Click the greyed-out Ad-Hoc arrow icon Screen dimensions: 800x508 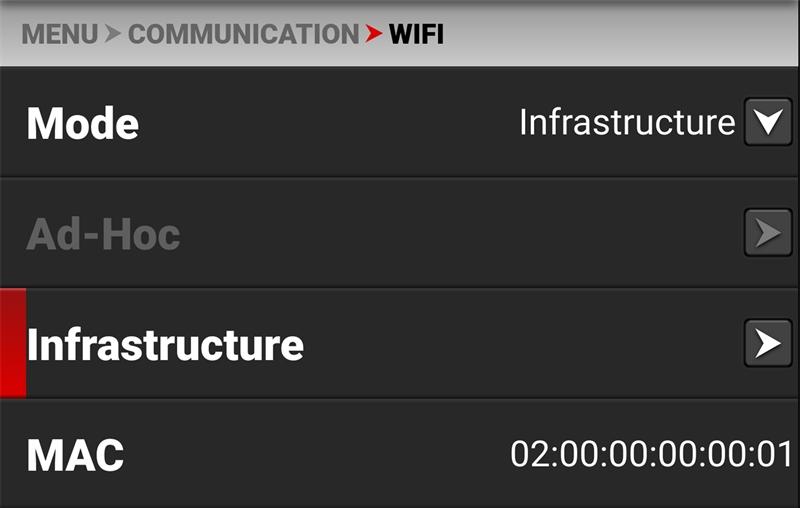pos(767,234)
